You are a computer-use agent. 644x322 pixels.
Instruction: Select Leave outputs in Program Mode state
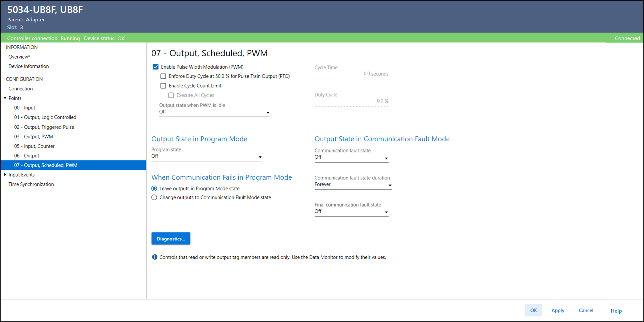click(154, 189)
